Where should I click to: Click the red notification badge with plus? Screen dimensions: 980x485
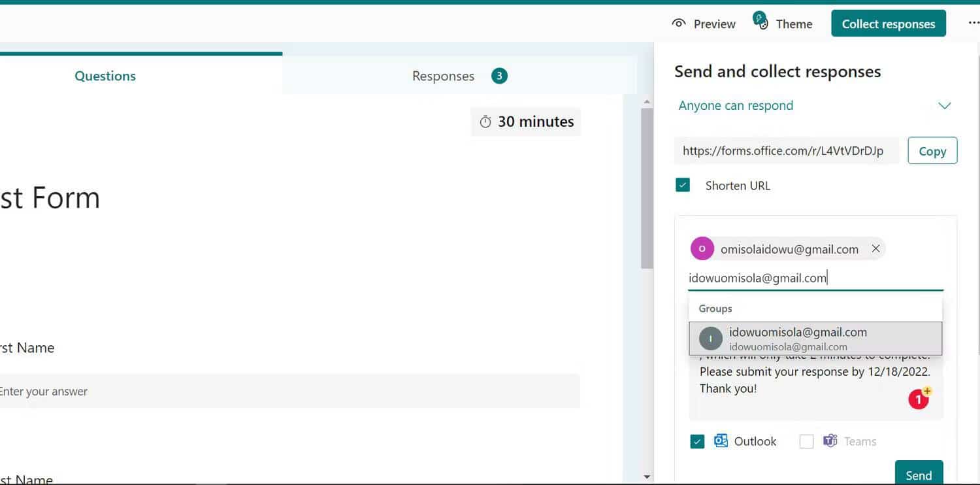click(x=919, y=399)
